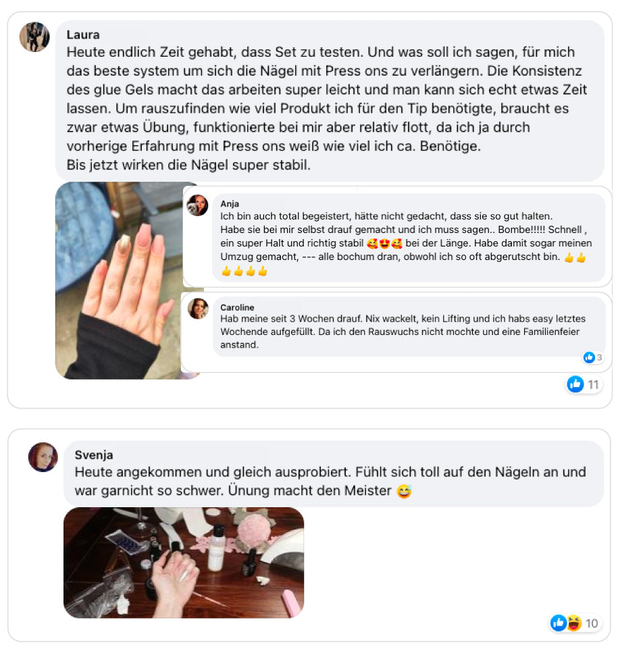Open Svenja's profile picture

click(43, 457)
